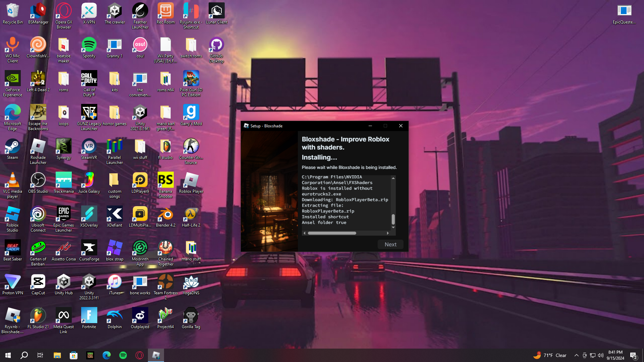Viewport: 644px width, 362px height.
Task: Open the notification center in the taskbar
Action: [x=633, y=355]
